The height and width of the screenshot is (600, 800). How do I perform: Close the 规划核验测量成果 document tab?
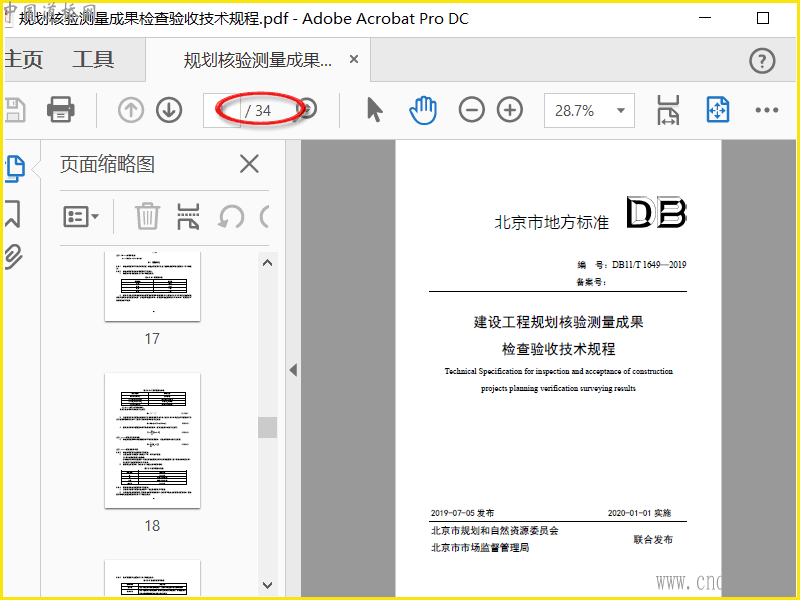354,59
